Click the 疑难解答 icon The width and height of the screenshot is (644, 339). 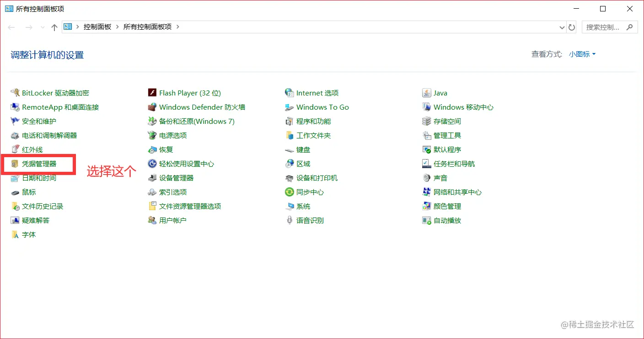point(15,220)
